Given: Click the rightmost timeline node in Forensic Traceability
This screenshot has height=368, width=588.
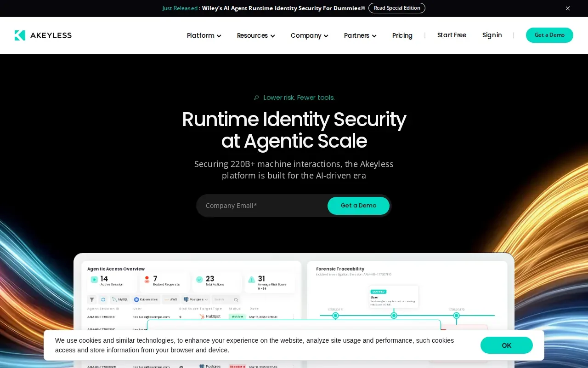Looking at the screenshot, I should tap(456, 316).
